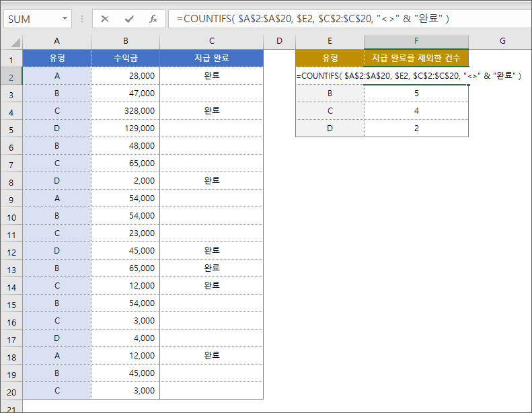The width and height of the screenshot is (532, 413).
Task: Click the formula bar options dots handle
Action: click(x=82, y=19)
